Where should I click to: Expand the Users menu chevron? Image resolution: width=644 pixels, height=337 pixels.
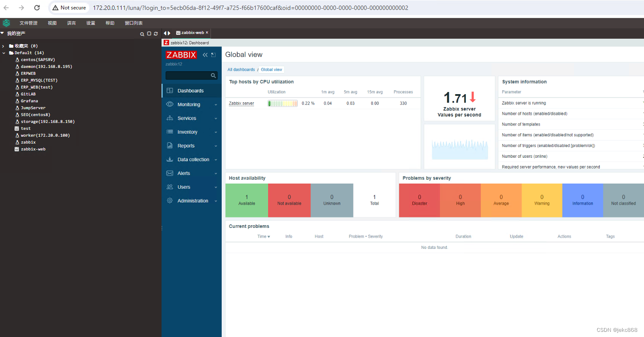pos(216,187)
